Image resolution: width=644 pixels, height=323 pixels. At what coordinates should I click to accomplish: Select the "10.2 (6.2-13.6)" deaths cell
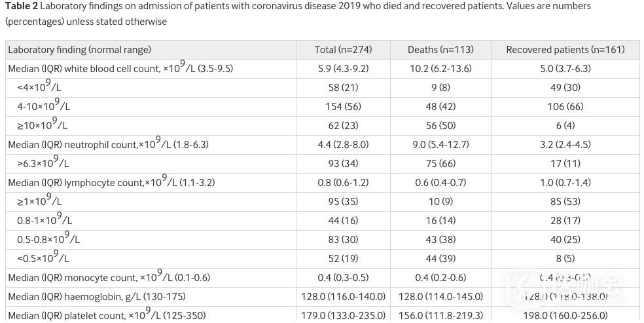(x=440, y=68)
